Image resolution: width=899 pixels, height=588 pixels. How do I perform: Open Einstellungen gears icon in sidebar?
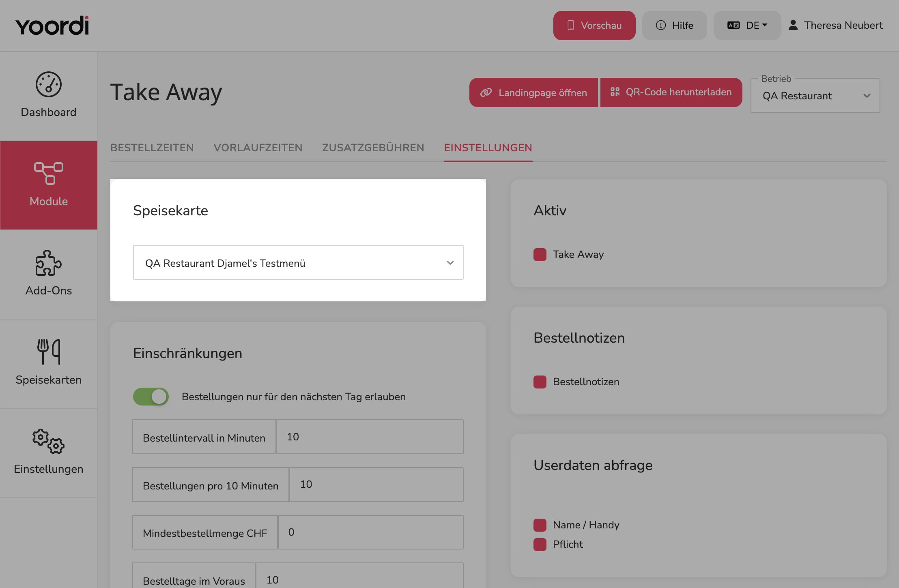coord(49,441)
